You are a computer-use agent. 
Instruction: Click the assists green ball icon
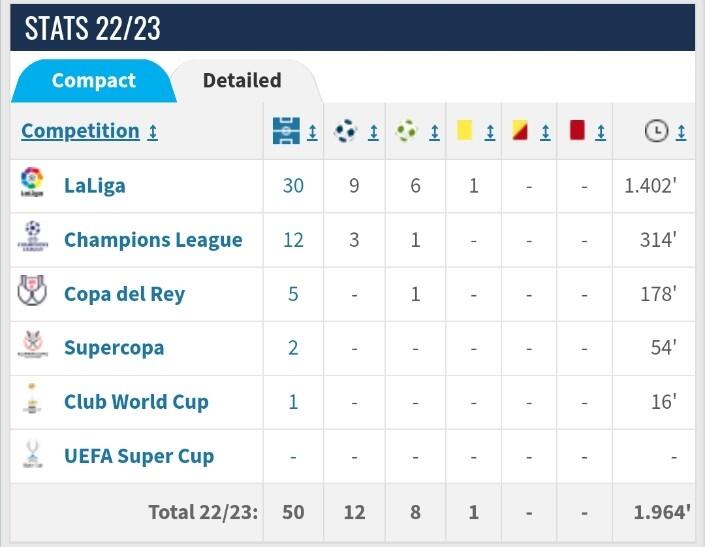coord(406,131)
